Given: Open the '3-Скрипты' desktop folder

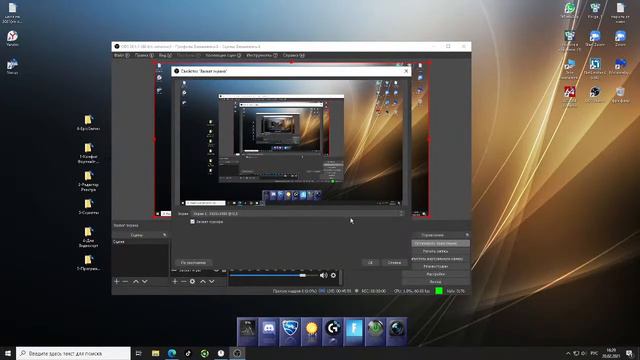Looking at the screenshot, I should [x=88, y=207].
